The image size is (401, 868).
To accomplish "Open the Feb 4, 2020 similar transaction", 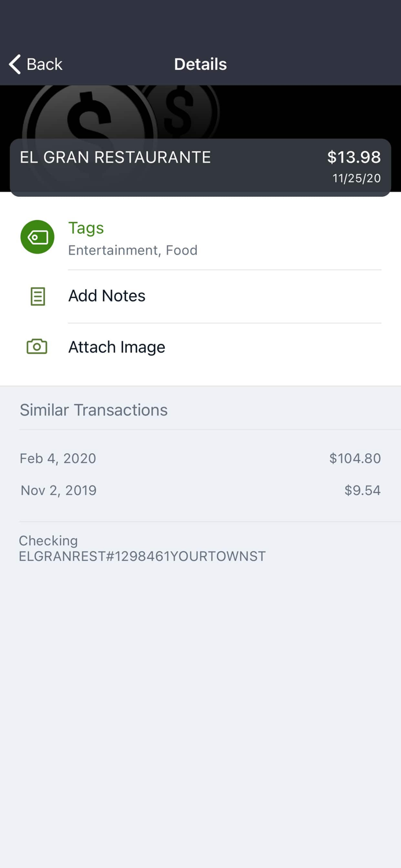I will click(x=58, y=458).
